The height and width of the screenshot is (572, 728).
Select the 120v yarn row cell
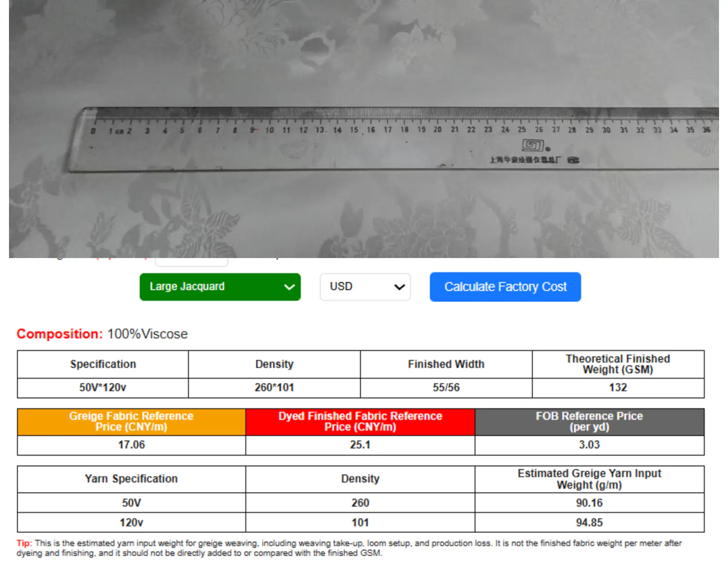pos(131,523)
